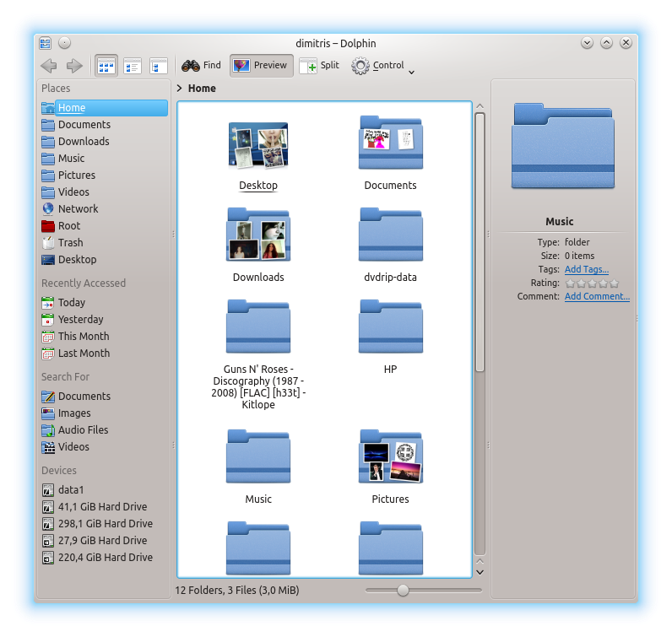Search for Documents in sidebar
The width and height of the screenshot is (672, 637).
coord(104,397)
